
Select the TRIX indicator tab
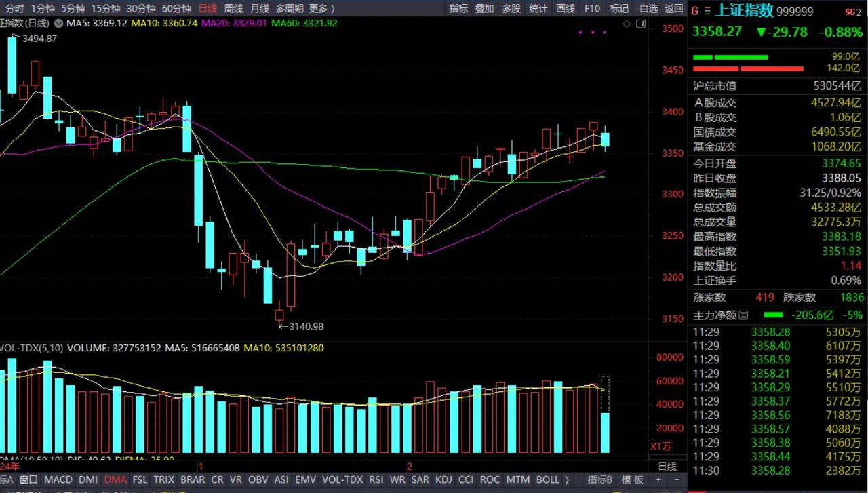(163, 479)
